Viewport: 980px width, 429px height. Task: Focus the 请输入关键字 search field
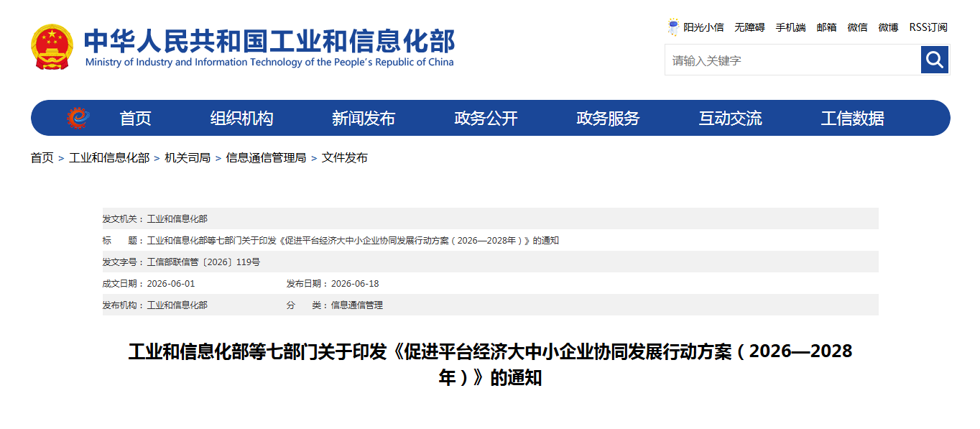point(792,60)
